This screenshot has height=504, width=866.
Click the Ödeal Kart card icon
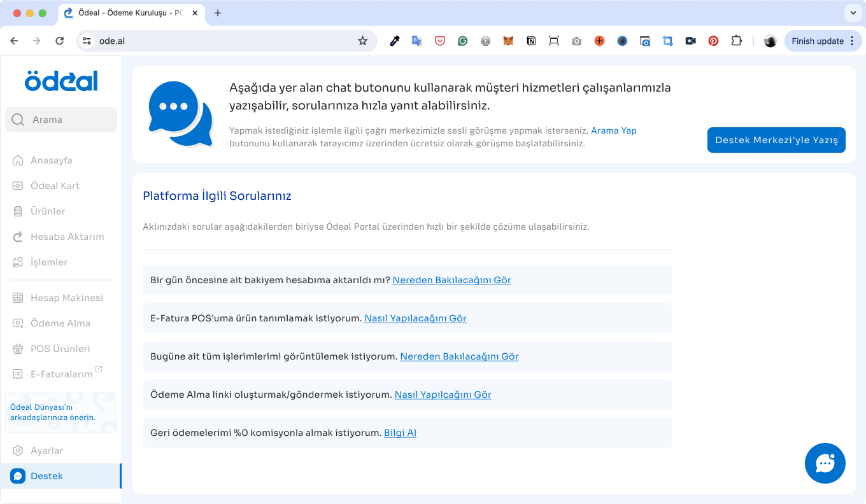point(18,186)
